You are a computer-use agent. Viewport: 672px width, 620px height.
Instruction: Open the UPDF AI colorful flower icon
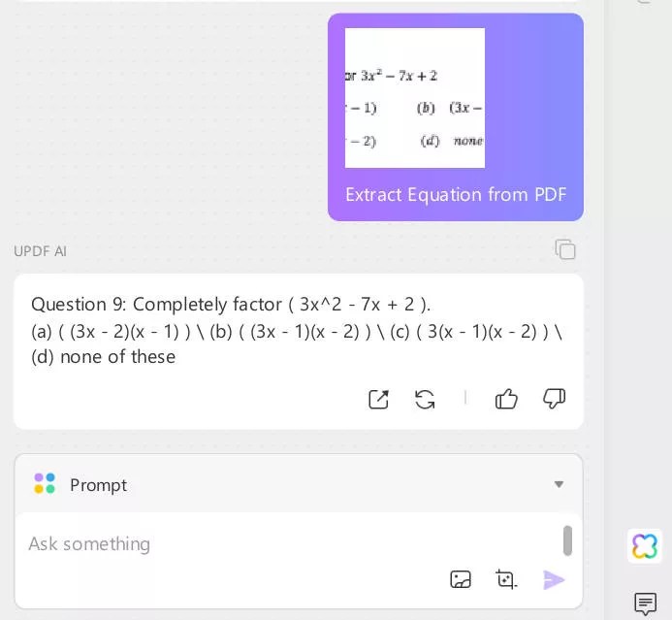click(x=645, y=546)
